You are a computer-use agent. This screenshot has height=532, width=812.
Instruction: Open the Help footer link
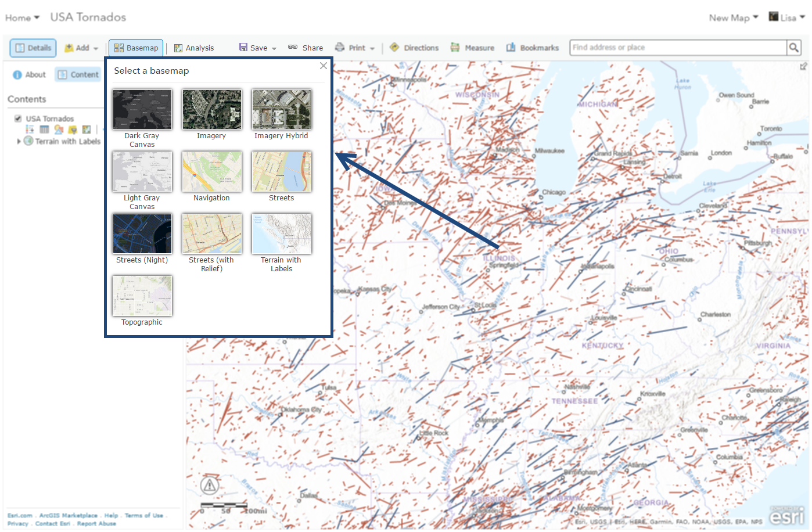point(111,516)
